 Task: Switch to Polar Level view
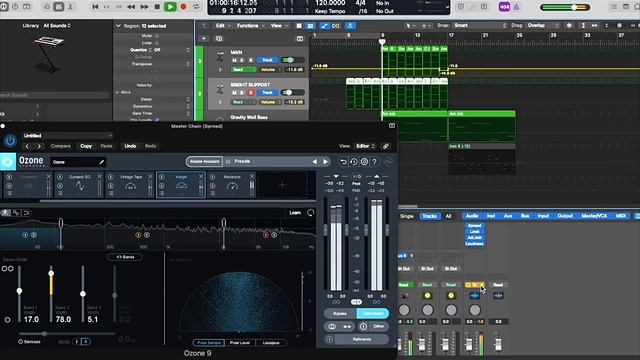(x=240, y=343)
